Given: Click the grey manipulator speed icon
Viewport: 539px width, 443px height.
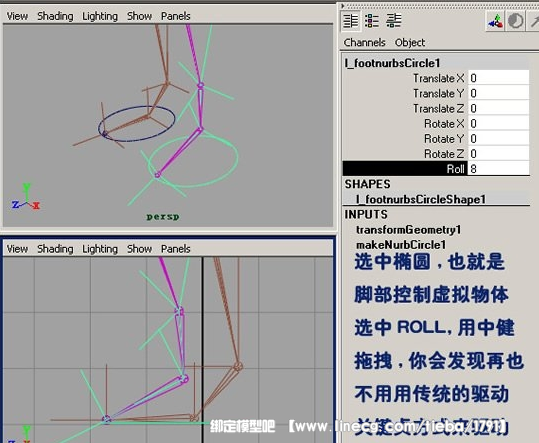Looking at the screenshot, I should click(x=516, y=21).
